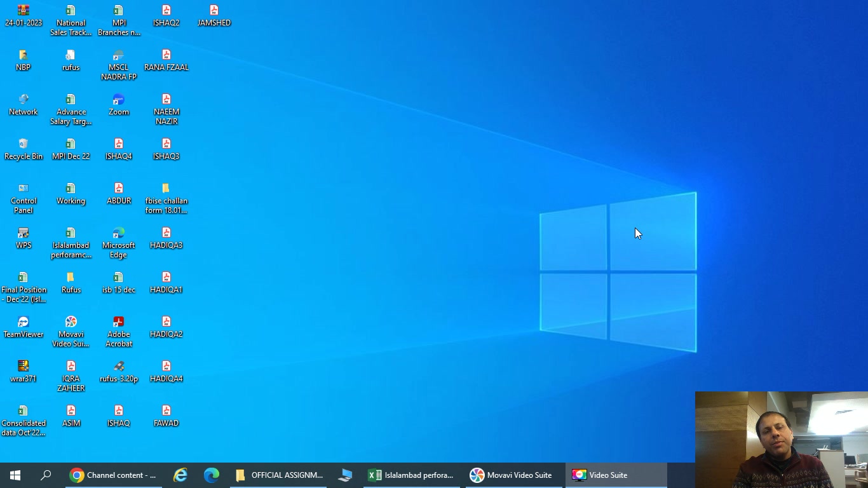Screen dimensions: 868x488
Task: Select the Zoom desktop shortcut
Action: tap(119, 105)
